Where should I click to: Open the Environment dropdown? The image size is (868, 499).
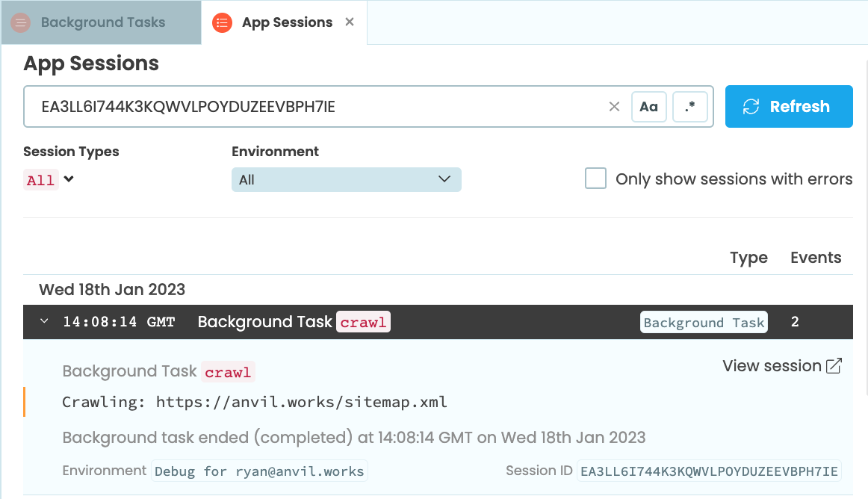tap(346, 179)
